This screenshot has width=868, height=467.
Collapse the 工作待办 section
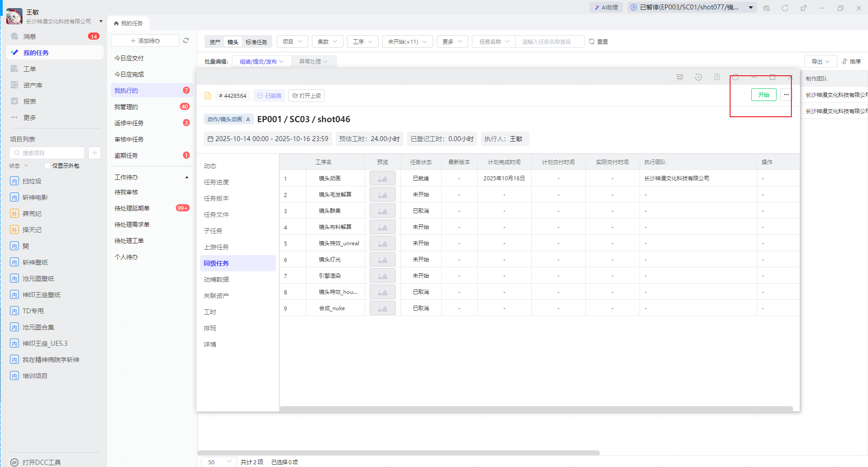(187, 177)
